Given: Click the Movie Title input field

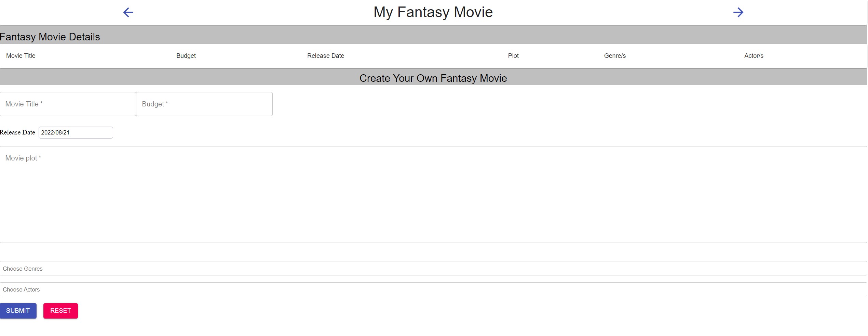Looking at the screenshot, I should pyautogui.click(x=67, y=104).
